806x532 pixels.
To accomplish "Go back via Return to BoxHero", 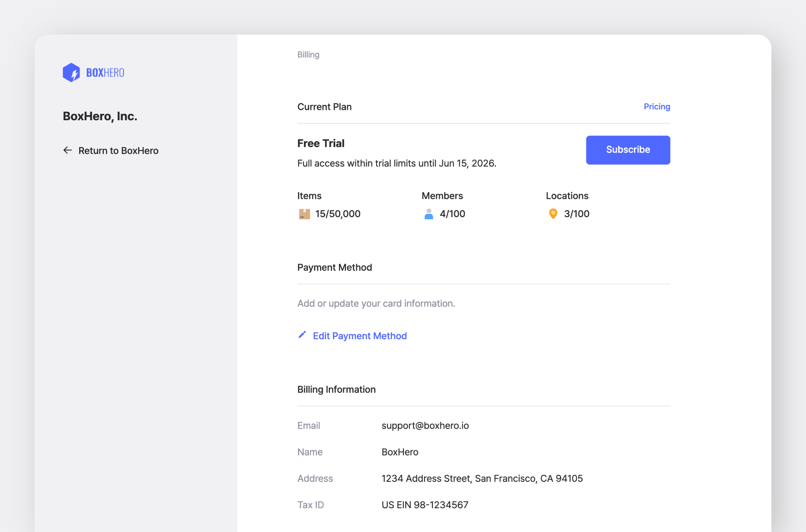I will coord(118,151).
